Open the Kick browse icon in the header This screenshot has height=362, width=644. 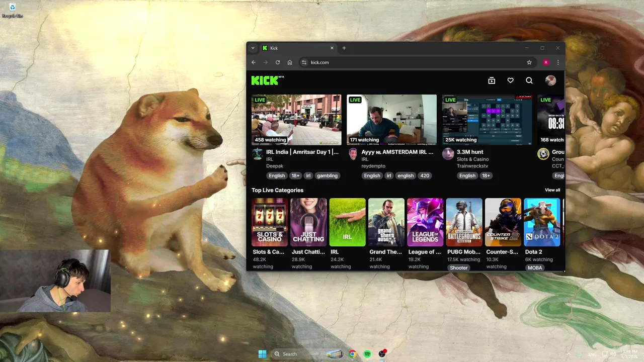click(492, 80)
